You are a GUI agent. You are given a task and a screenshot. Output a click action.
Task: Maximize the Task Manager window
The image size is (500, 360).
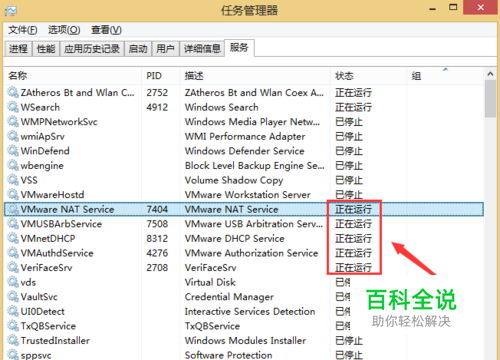pyautogui.click(x=453, y=7)
